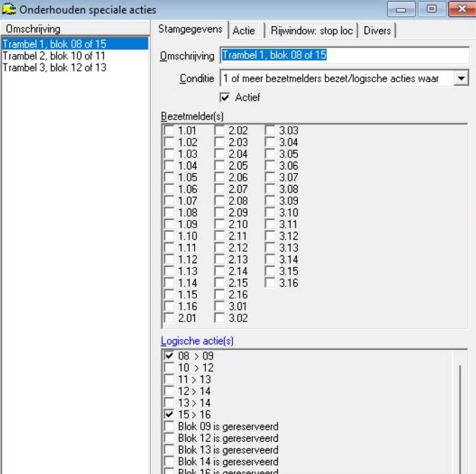Tick bezetmelder 3.03 checkbox
The width and height of the screenshot is (476, 474).
tap(270, 130)
